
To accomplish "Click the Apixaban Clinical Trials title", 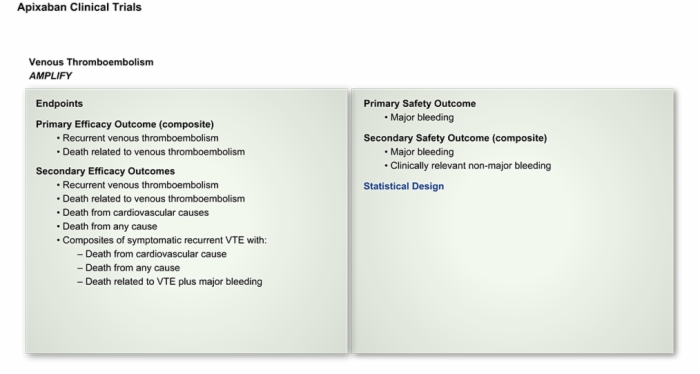I will click(79, 7).
